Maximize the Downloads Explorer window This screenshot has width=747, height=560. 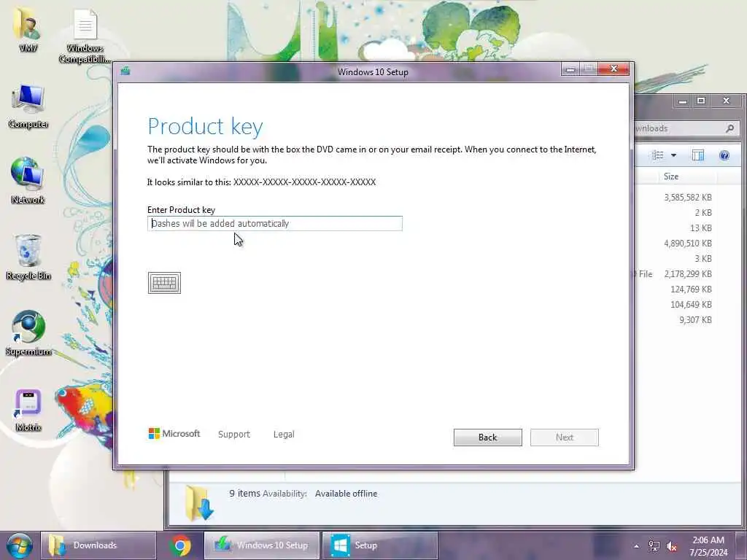(701, 101)
